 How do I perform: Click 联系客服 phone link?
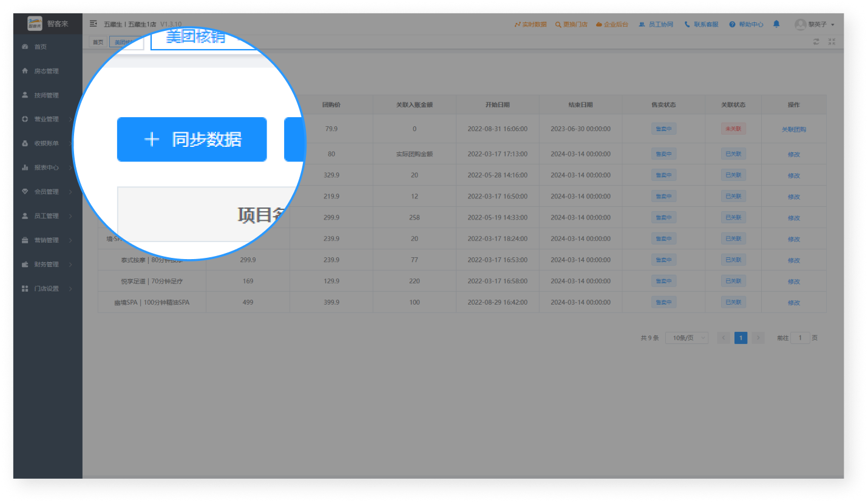[702, 24]
